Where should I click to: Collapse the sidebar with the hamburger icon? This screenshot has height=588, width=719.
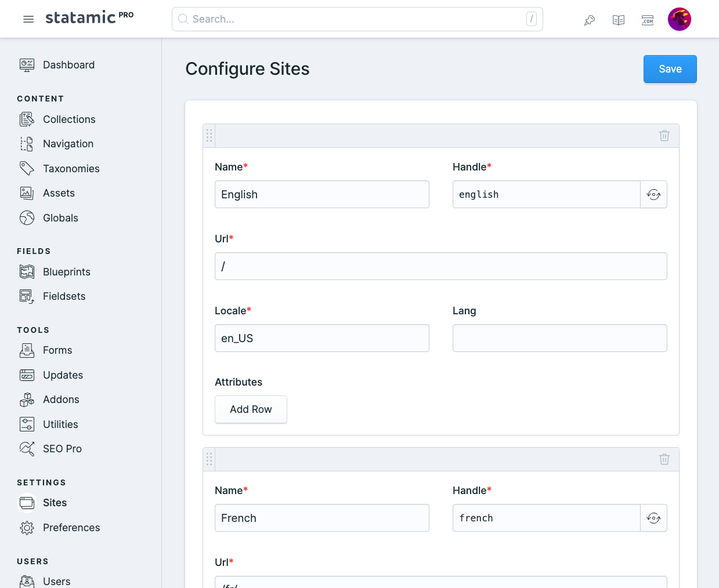coord(28,19)
